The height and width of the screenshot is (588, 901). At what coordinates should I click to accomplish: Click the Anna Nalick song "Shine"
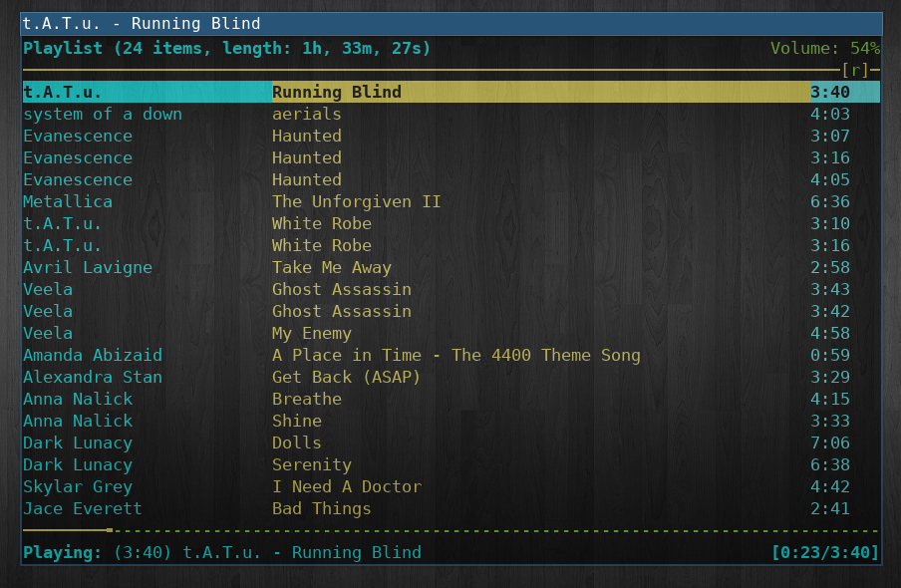(297, 421)
